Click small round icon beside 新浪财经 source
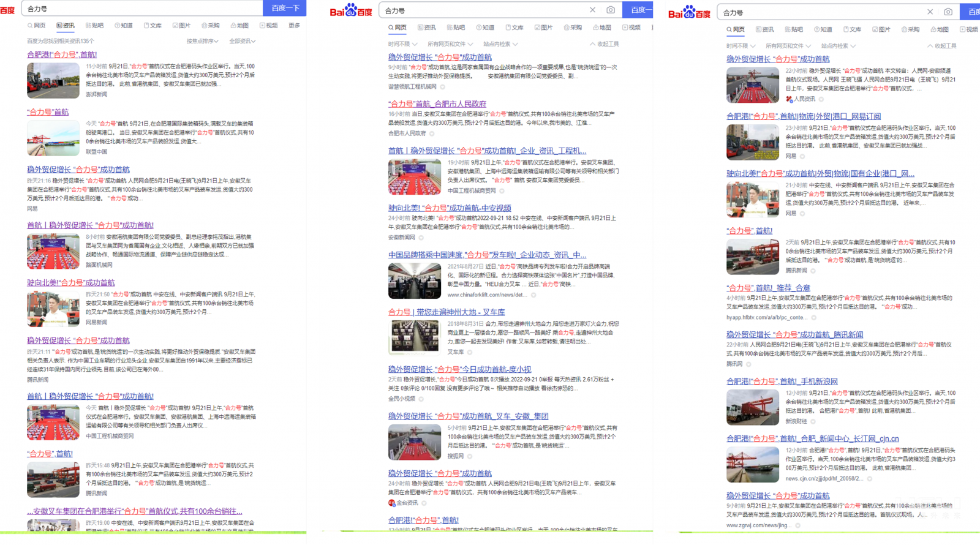This screenshot has width=980, height=545. pos(813,421)
